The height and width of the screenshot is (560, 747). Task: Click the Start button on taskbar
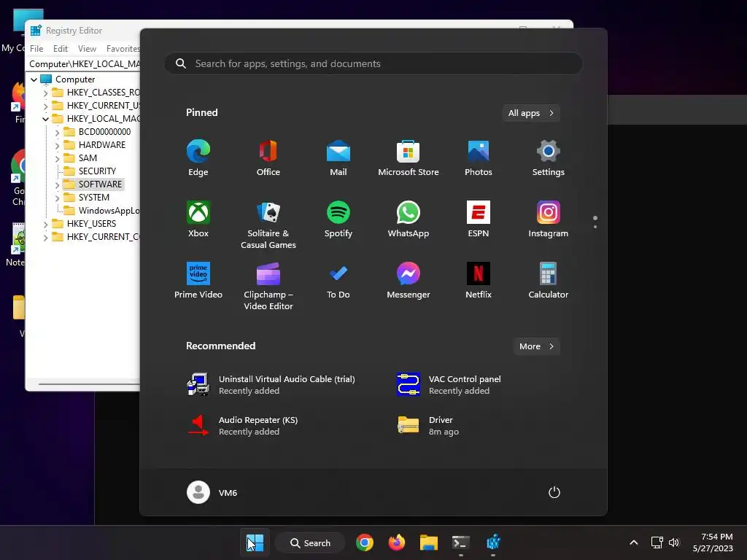click(x=255, y=542)
